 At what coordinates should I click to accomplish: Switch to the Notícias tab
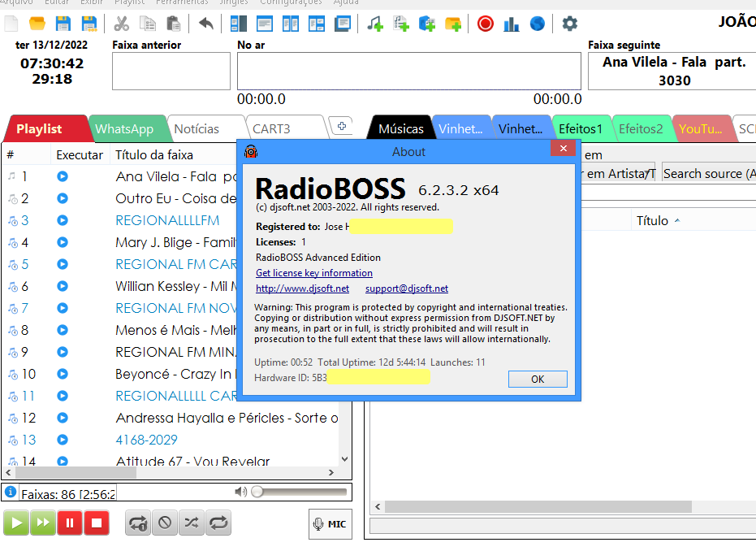tap(197, 129)
